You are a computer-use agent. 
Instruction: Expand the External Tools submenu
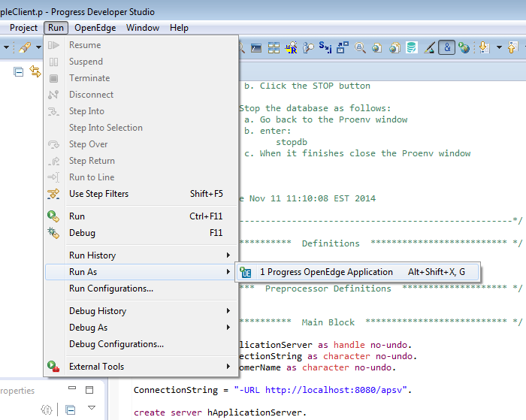point(141,367)
